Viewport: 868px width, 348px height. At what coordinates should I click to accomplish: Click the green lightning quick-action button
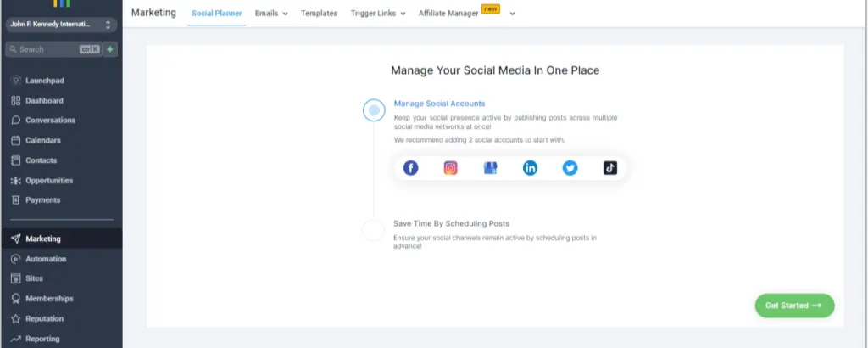(x=110, y=49)
